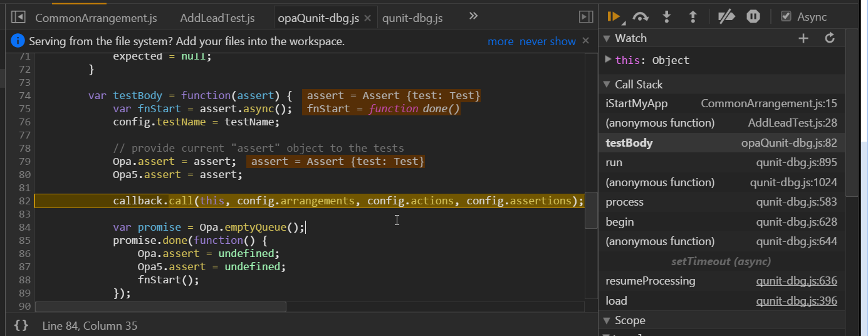Dismiss the workspace info banner
Screen dimensions: 868x336
click(585, 41)
